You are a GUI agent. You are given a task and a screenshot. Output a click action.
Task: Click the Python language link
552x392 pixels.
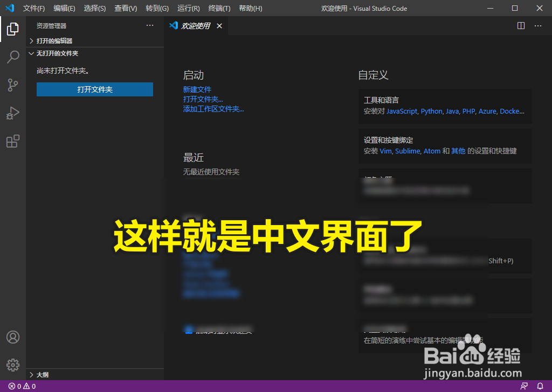click(431, 111)
